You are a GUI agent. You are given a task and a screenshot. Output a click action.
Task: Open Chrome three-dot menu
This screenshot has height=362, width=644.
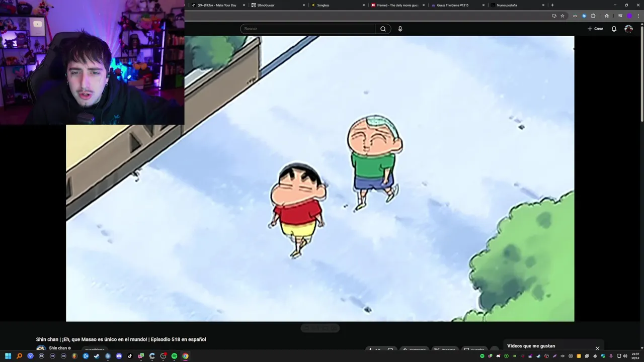coord(638,16)
